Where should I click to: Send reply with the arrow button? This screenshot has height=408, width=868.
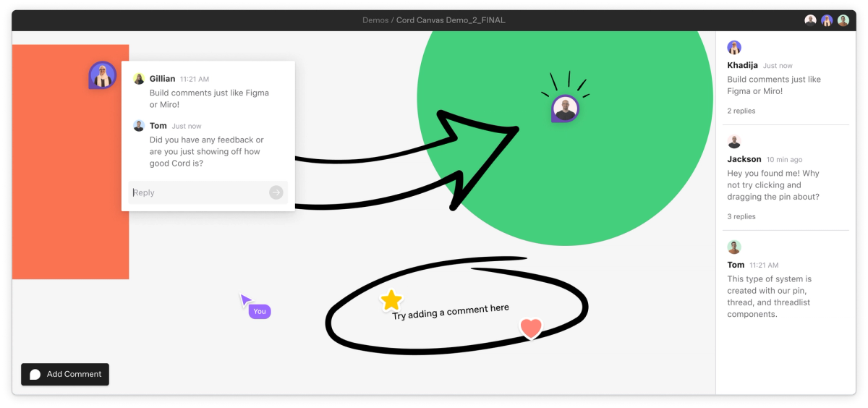pos(276,192)
